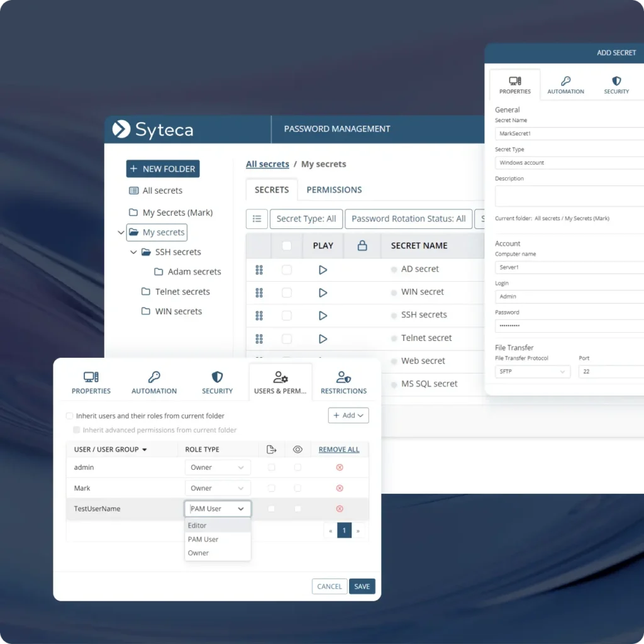Play the AD secret session
Image resolution: width=644 pixels, height=644 pixels.
[x=323, y=270]
